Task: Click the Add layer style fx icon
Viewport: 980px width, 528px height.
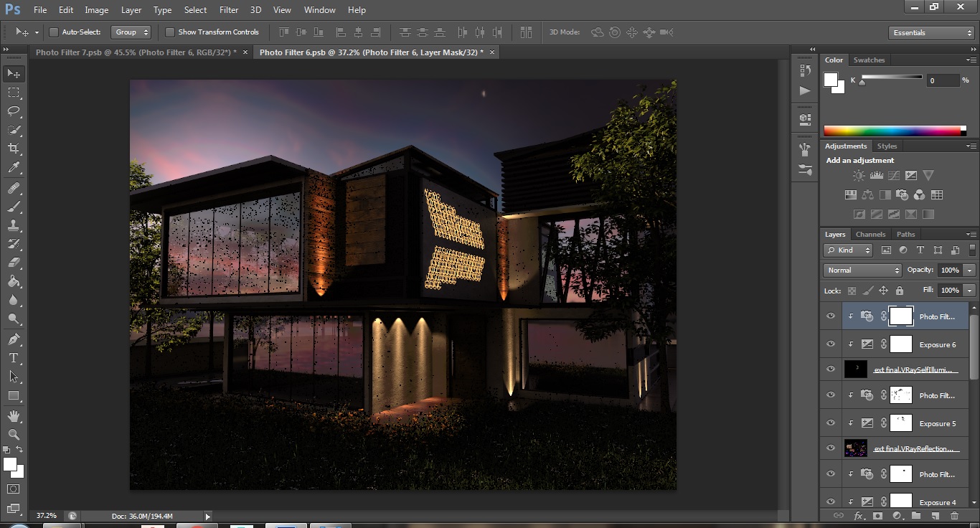Action: [x=859, y=516]
